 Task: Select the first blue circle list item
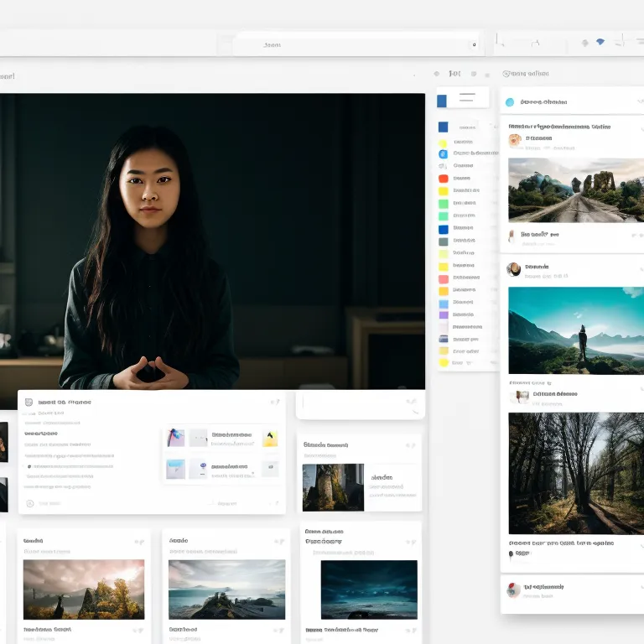tap(443, 153)
